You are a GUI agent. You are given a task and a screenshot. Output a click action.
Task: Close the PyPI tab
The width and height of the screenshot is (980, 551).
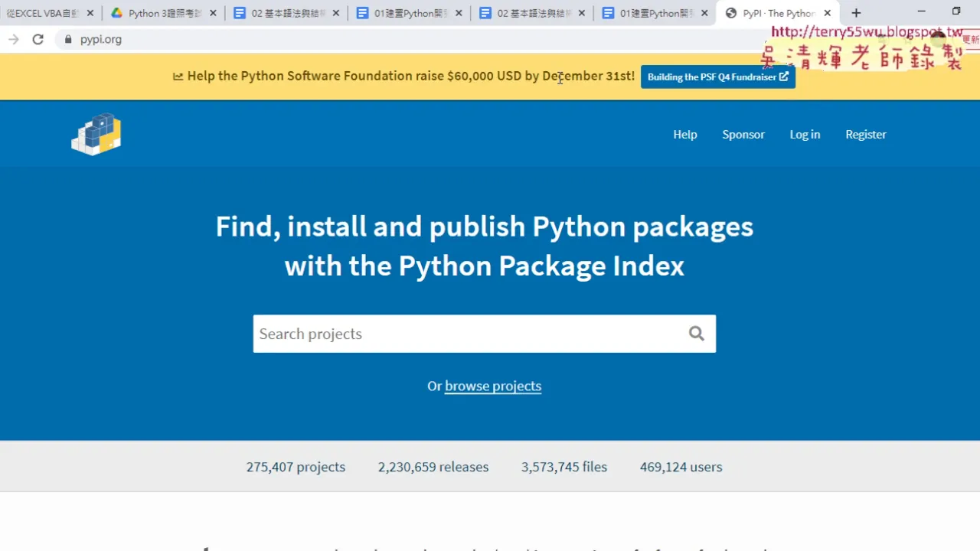[827, 13]
